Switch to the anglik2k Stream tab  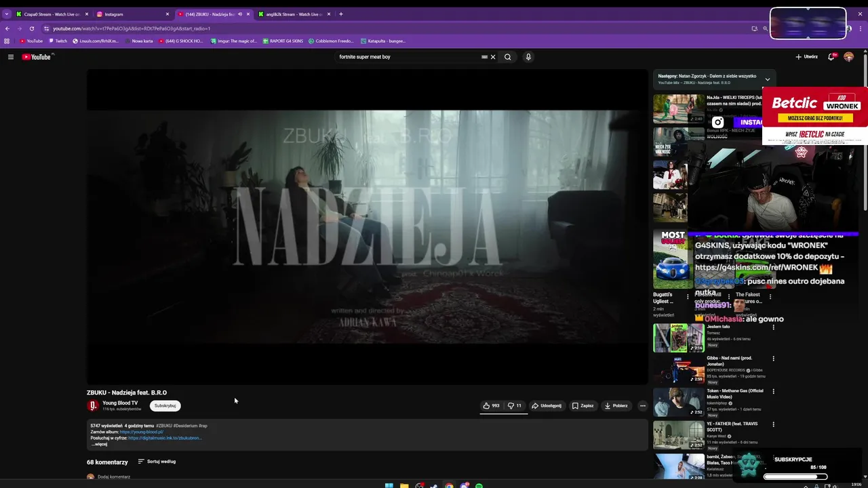click(x=294, y=14)
